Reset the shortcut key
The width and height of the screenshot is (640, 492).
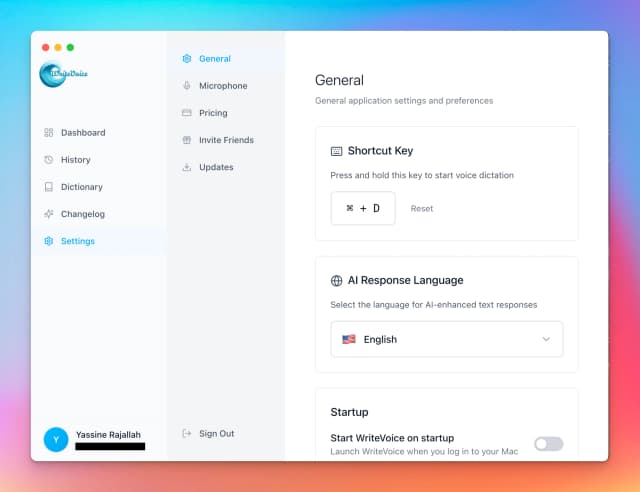click(x=422, y=209)
